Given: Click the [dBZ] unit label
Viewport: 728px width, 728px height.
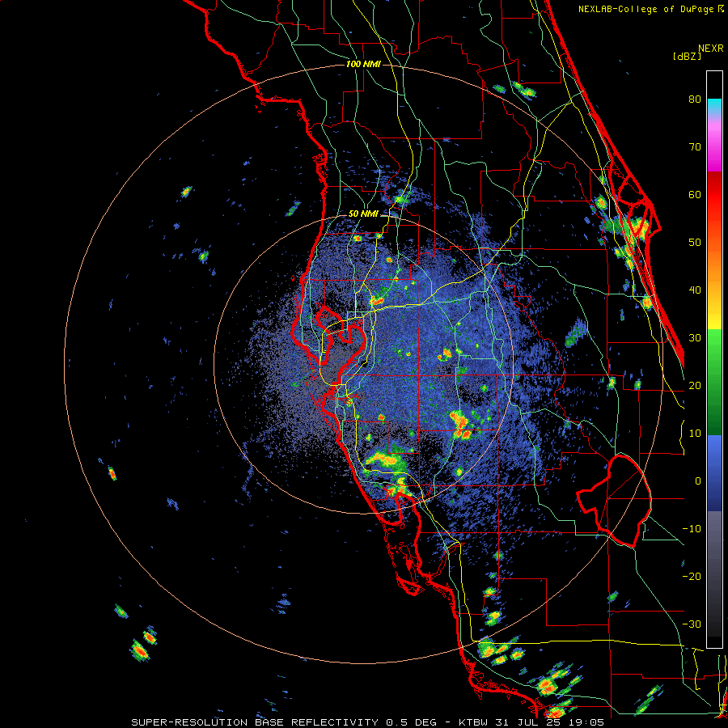Looking at the screenshot, I should (687, 56).
